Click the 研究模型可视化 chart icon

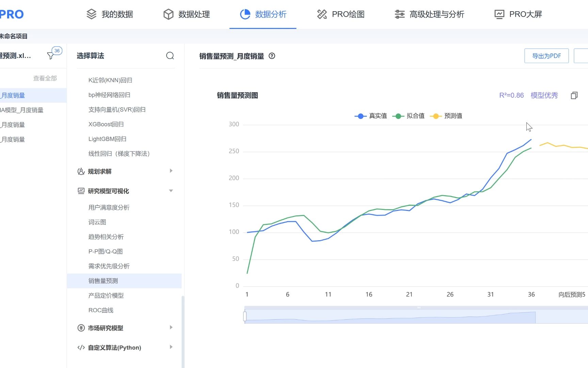tap(81, 191)
